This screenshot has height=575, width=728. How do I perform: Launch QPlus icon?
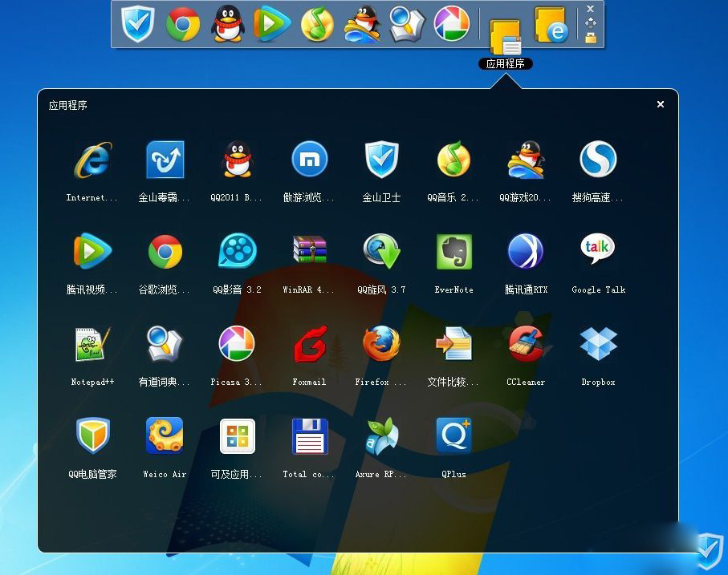[454, 435]
